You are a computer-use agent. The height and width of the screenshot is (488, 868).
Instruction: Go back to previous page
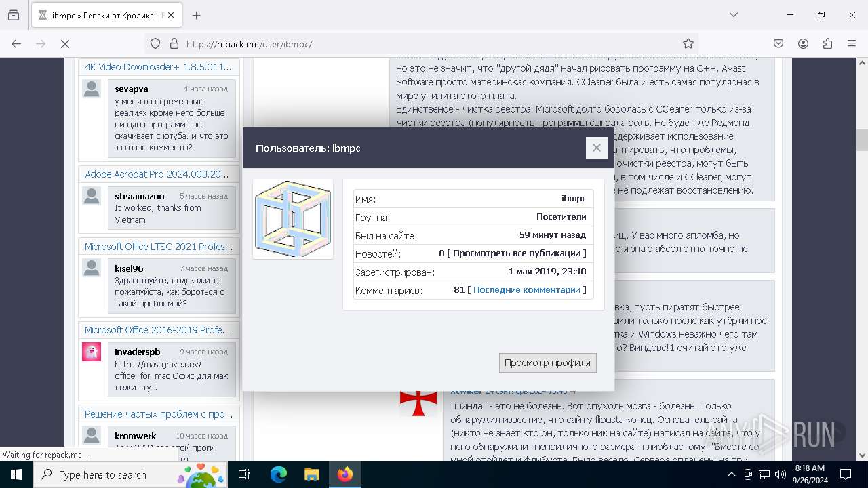16,43
